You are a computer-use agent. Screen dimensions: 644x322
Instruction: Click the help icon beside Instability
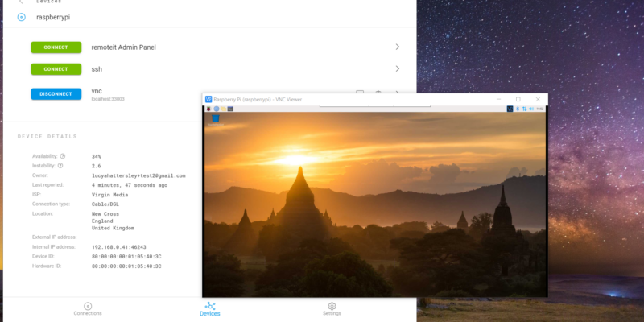[60, 166]
